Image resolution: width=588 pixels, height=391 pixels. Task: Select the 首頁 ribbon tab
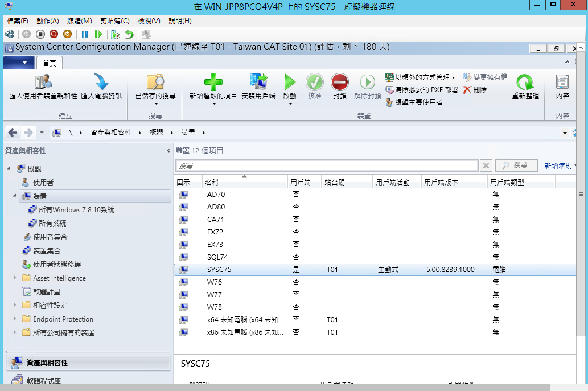pos(49,63)
